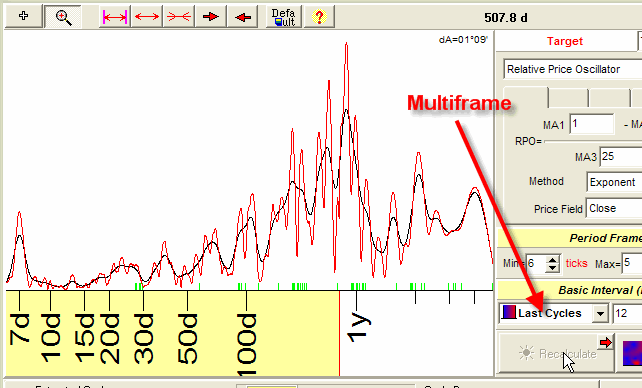Click the small red arrow beside Recalculate
642x388 pixels.
click(606, 343)
